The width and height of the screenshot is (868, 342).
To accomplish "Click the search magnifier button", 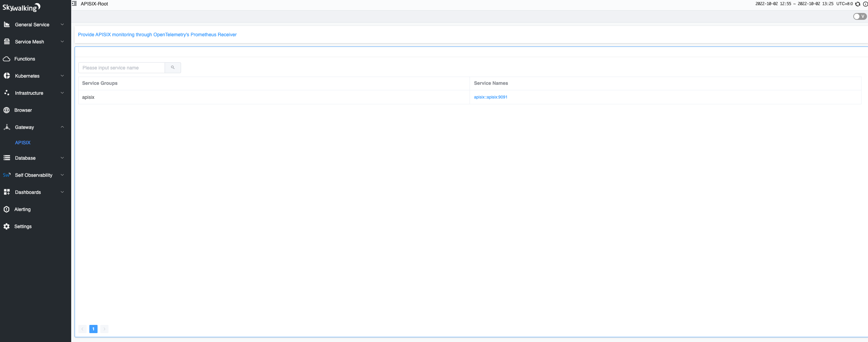I will click(x=173, y=68).
